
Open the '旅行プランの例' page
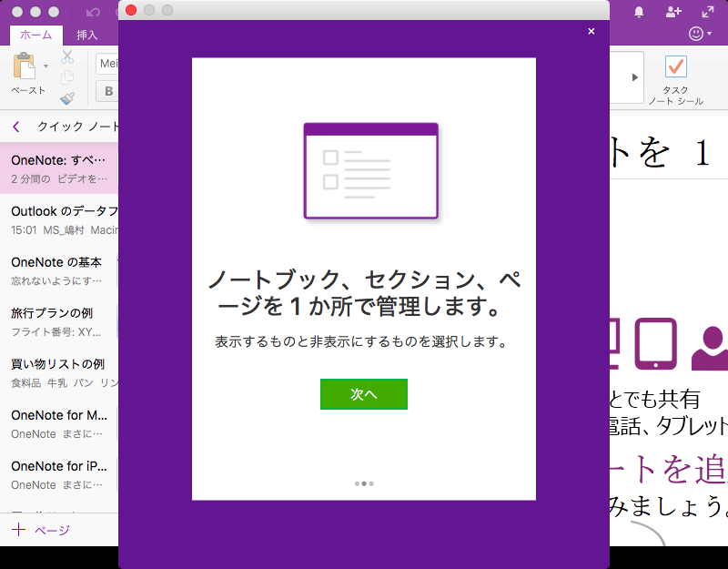click(x=59, y=322)
